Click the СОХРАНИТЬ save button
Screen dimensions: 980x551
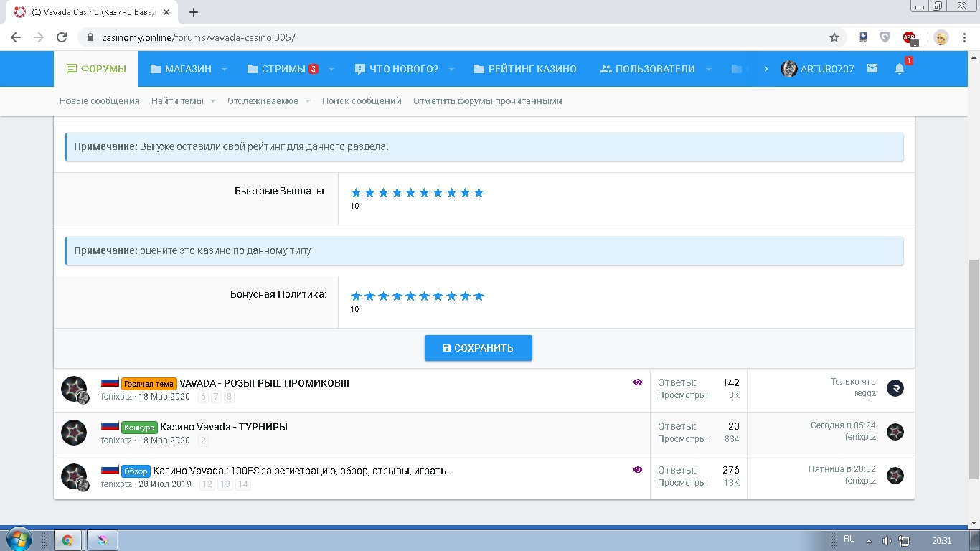pyautogui.click(x=479, y=348)
